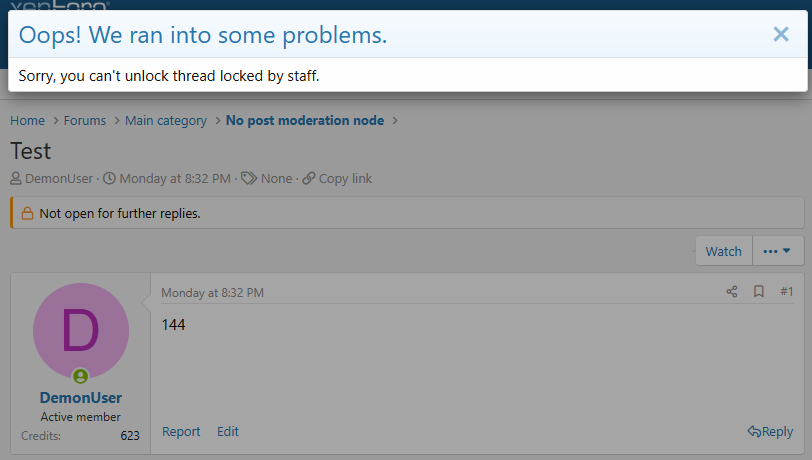This screenshot has width=812, height=460.
Task: Click the Copy link chain icon
Action: pyautogui.click(x=309, y=179)
